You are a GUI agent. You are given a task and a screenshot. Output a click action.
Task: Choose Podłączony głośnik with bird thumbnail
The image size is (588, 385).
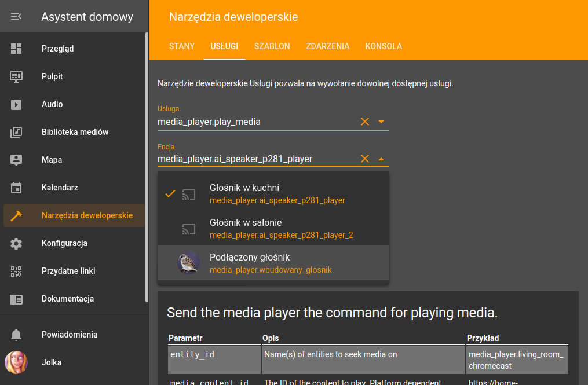[x=273, y=263]
